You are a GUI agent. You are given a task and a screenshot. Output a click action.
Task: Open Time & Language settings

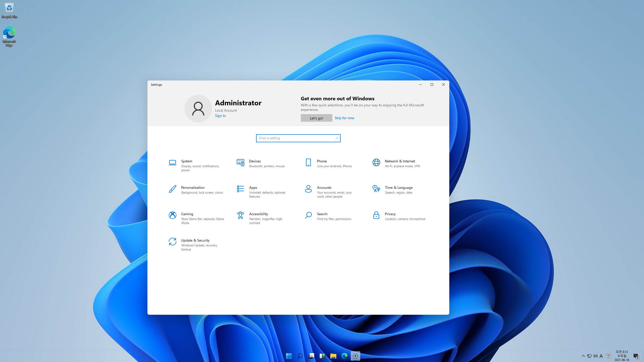tap(398, 188)
